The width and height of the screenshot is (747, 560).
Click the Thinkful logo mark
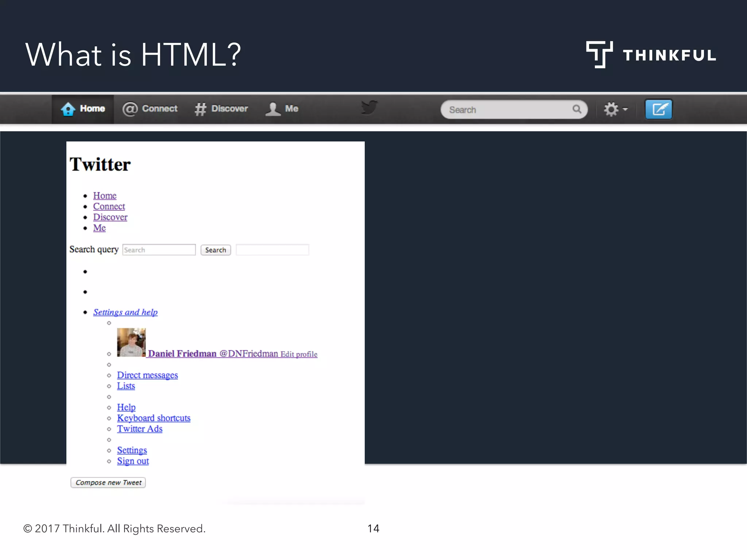(x=599, y=55)
